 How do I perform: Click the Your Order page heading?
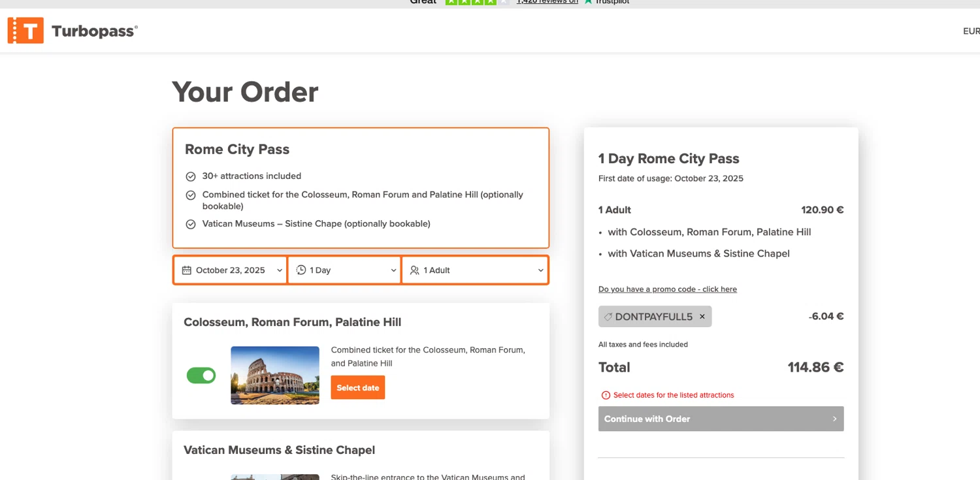(x=245, y=92)
